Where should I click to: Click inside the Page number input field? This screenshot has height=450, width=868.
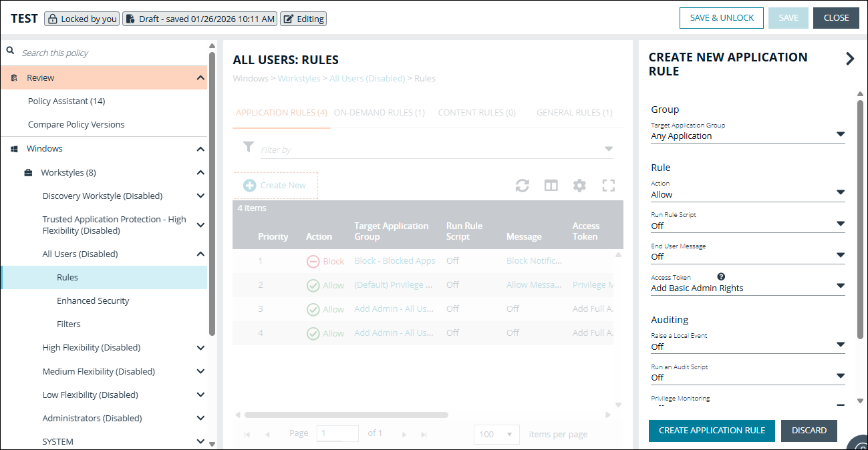(x=337, y=433)
